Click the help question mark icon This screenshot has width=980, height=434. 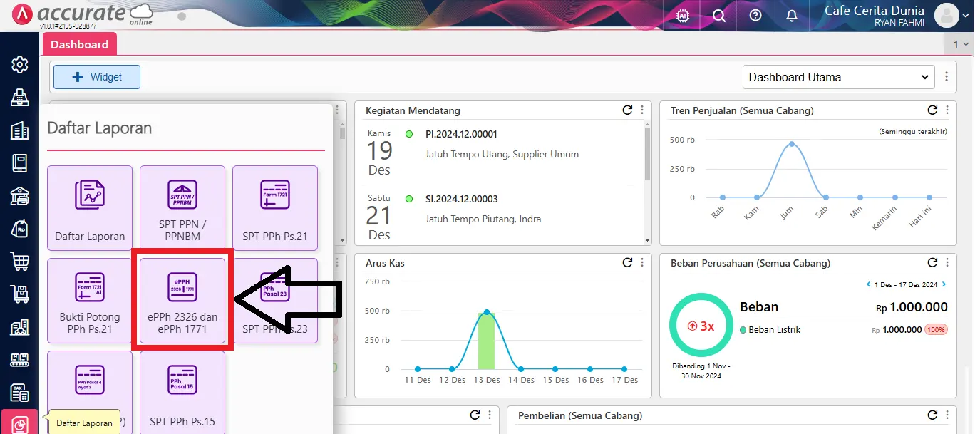click(x=755, y=16)
